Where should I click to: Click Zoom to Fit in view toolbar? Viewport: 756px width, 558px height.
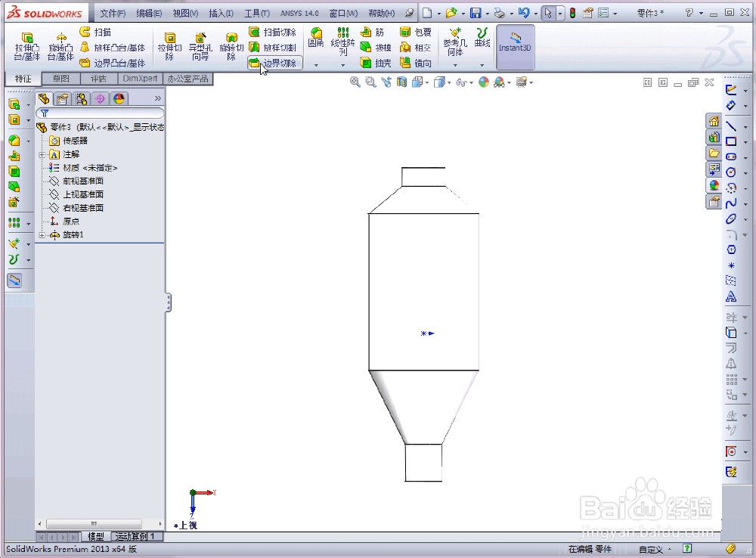355,82
